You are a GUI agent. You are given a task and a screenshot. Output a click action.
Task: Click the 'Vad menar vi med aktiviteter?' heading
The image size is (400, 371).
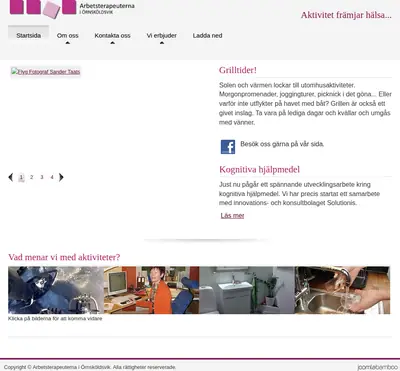point(64,257)
